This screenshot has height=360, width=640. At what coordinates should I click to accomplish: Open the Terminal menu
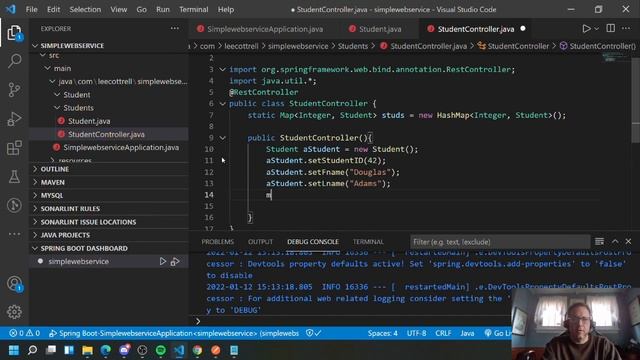coord(193,9)
